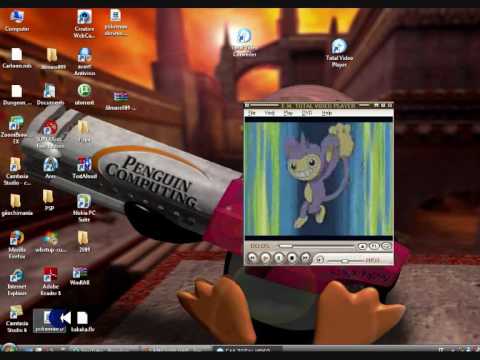Viewport: 480px width, 360px height.
Task: Mute audio using the speaker icon
Action: click(320, 259)
